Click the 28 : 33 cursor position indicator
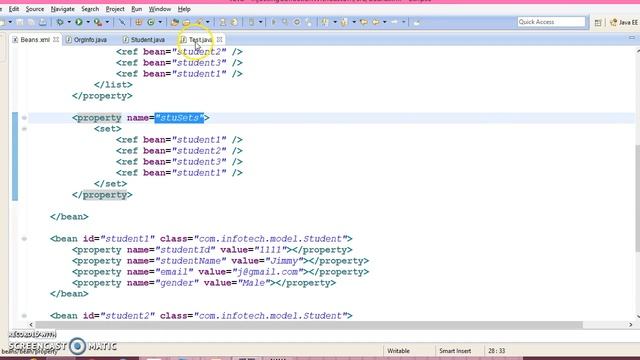 [x=497, y=351]
